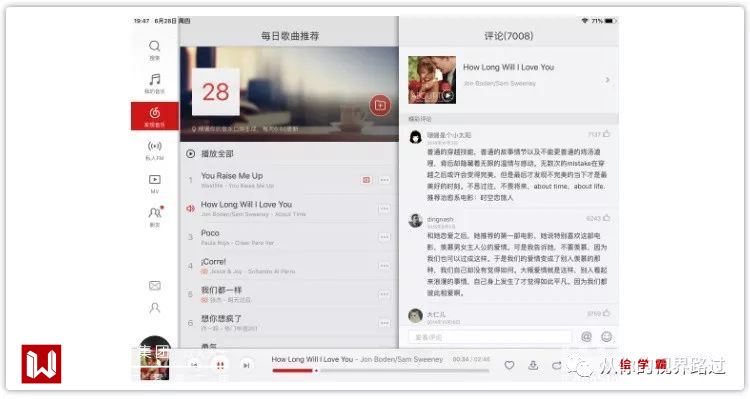
Task: Open dingnash's avatar
Action: [x=416, y=221]
